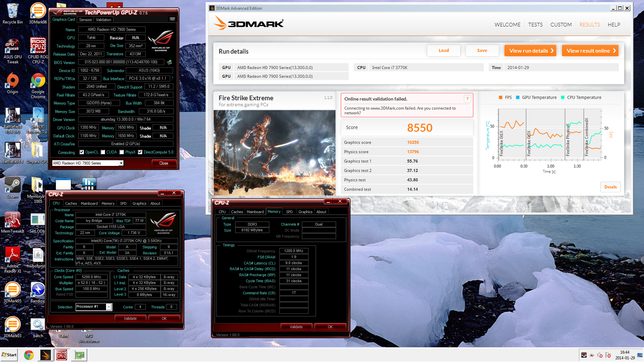Open Google Chrome desktop icon

[x=38, y=86]
